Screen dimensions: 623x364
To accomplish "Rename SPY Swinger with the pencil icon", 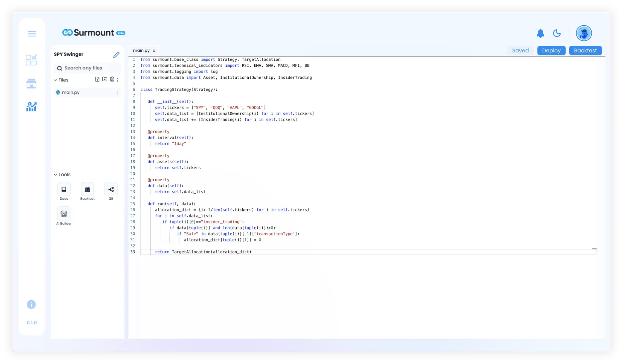I will [x=116, y=55].
